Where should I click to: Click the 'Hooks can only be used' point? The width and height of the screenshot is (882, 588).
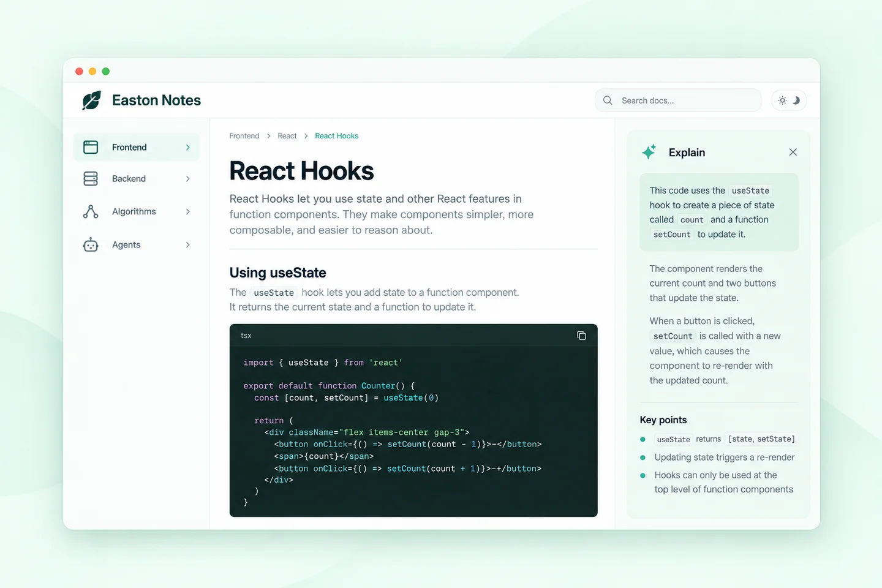[723, 482]
